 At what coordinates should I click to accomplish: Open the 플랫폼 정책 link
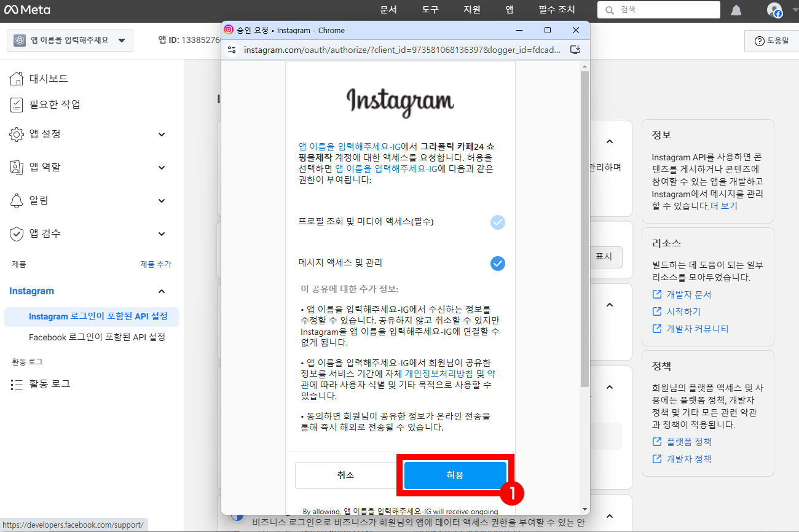pos(689,442)
